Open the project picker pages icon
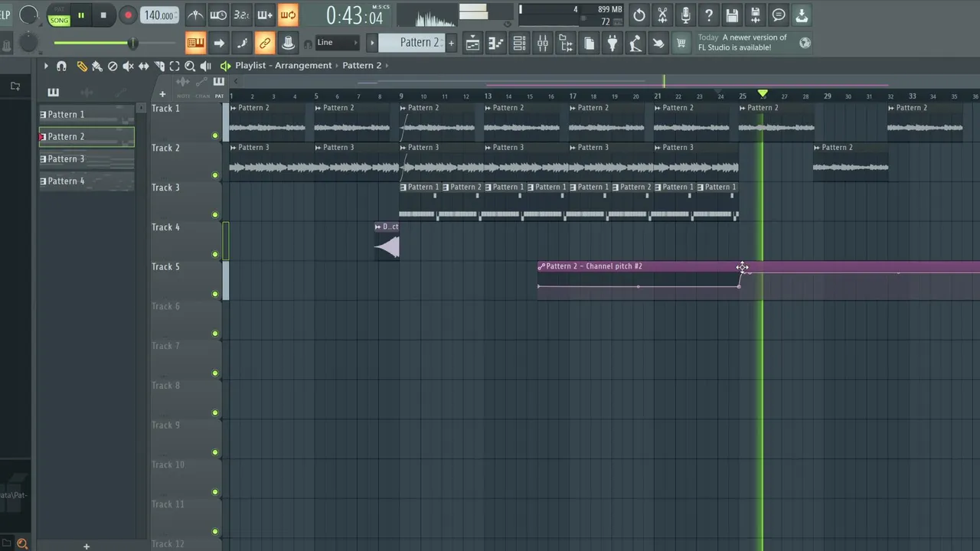This screenshot has width=980, height=551. [589, 44]
